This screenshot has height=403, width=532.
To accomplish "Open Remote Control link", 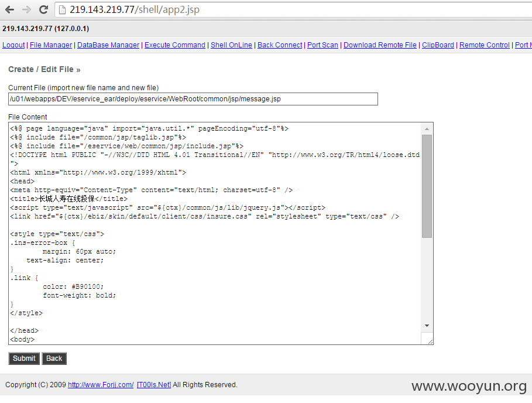I will (x=485, y=45).
